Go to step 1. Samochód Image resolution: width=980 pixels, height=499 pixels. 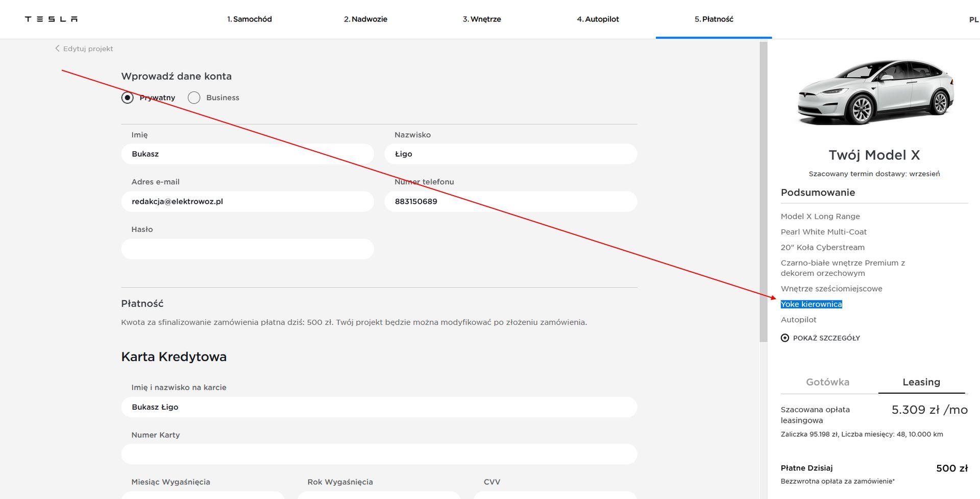click(250, 19)
